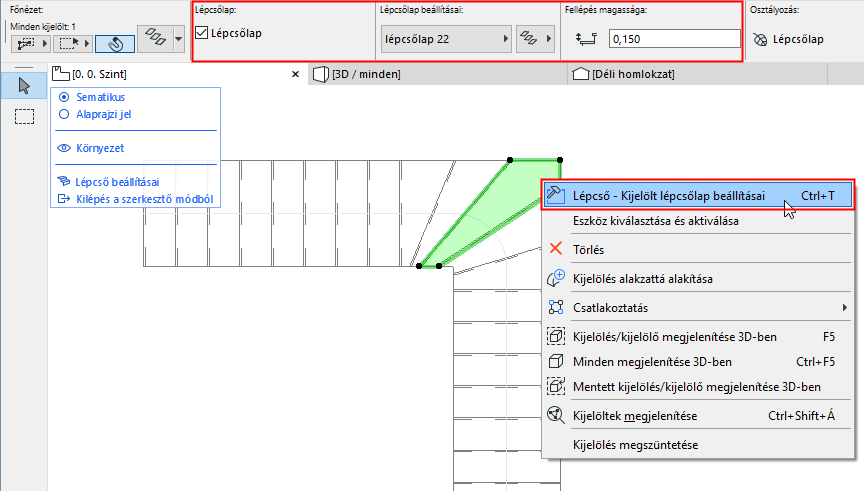Close the 0. Szint tab
This screenshot has height=491, width=864.
tap(295, 74)
